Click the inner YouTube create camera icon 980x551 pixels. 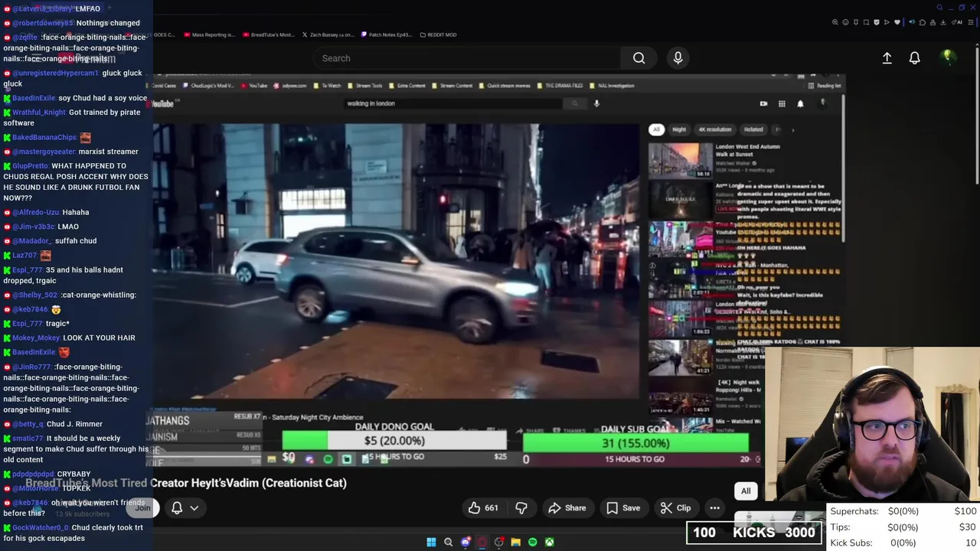763,103
